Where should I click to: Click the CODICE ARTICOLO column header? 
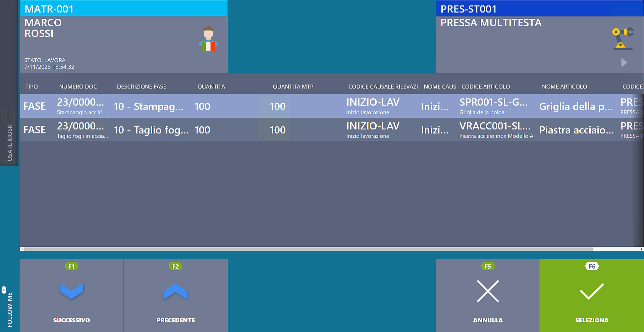[485, 87]
